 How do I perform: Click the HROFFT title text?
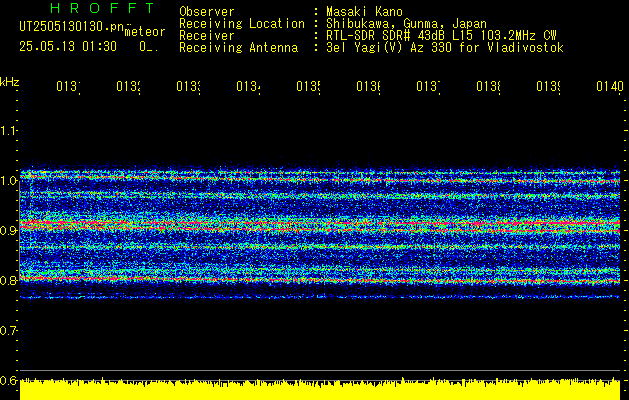click(x=103, y=8)
